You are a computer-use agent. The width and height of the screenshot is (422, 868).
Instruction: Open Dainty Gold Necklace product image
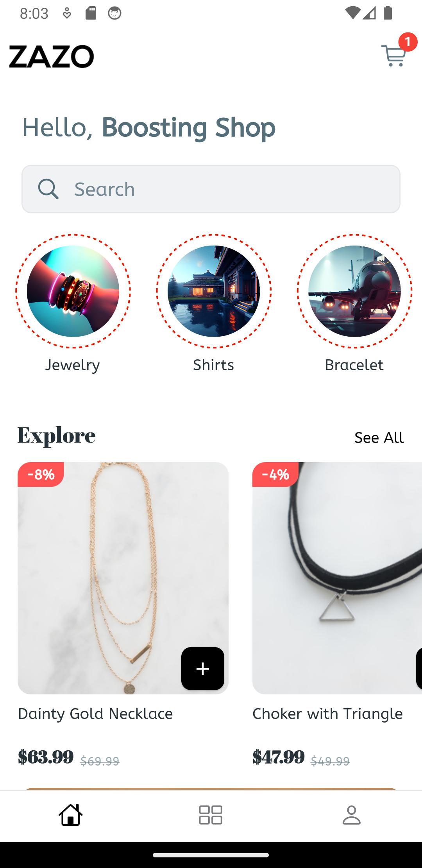coord(123,578)
